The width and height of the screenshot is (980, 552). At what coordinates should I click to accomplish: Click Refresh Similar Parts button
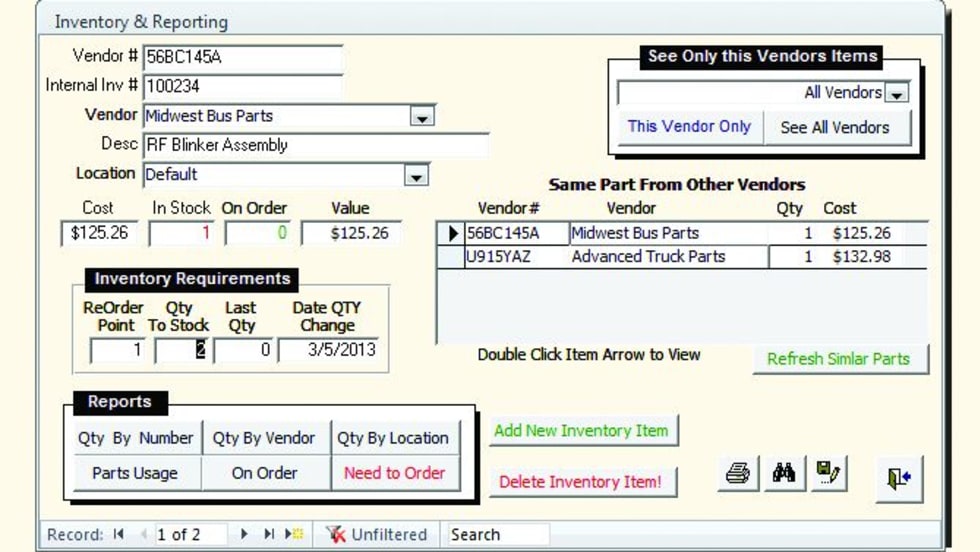point(838,359)
